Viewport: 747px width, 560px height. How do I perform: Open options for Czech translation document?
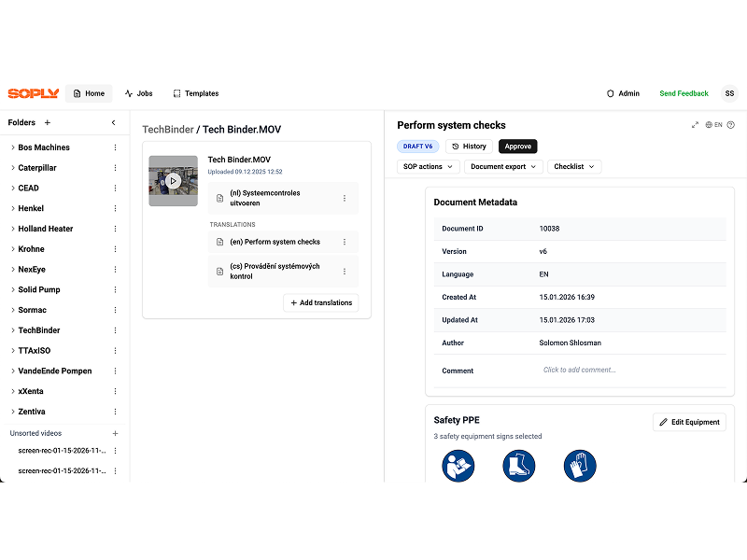click(x=345, y=272)
